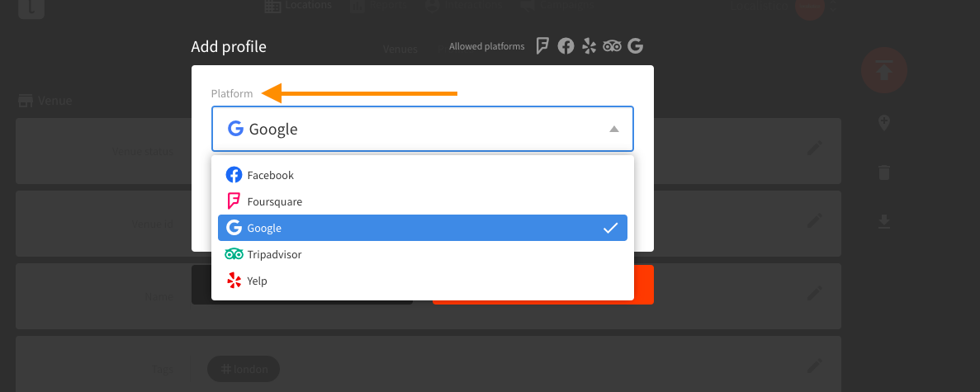The image size is (980, 392).
Task: Click the Foursquare allowed platform icon
Action: click(542, 45)
